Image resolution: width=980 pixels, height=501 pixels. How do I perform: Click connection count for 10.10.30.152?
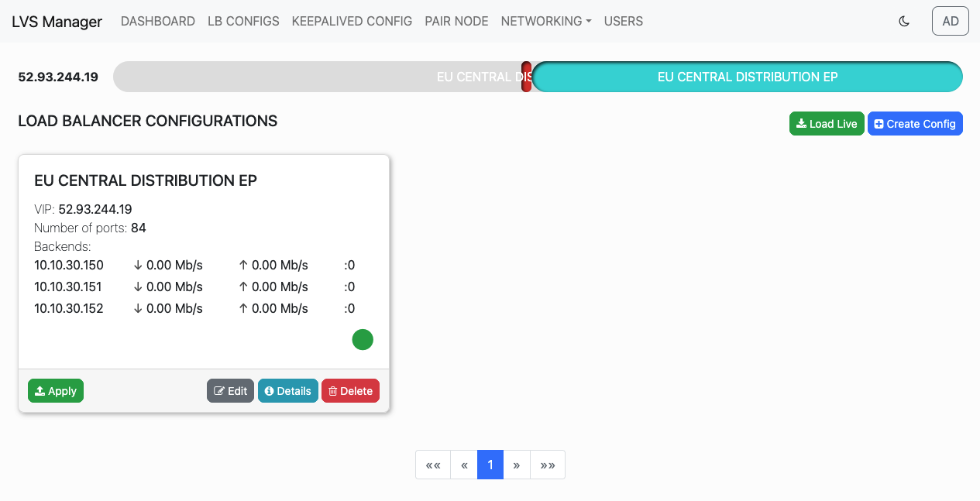click(x=349, y=308)
